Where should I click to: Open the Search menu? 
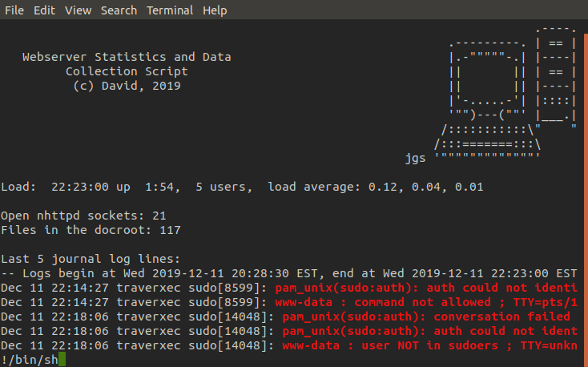119,10
